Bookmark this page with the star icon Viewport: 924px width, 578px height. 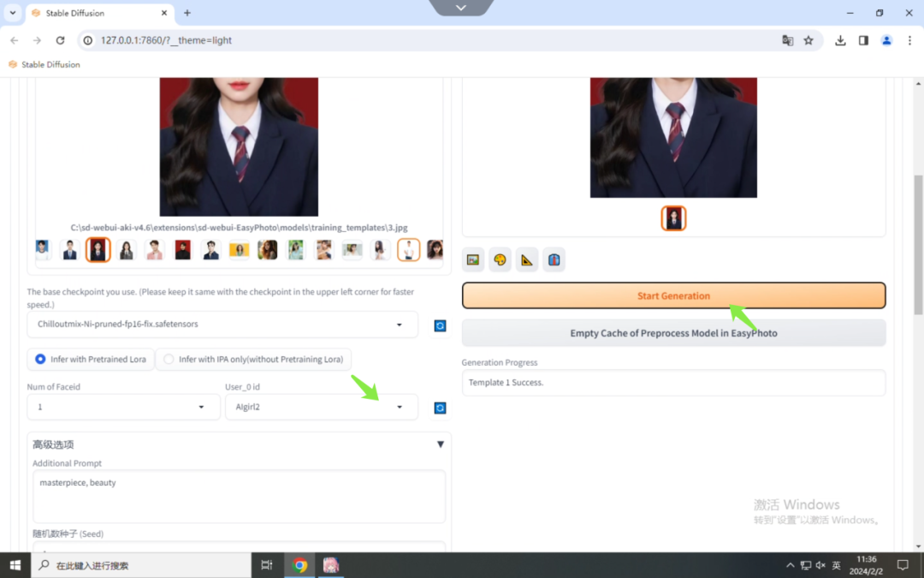pos(808,40)
